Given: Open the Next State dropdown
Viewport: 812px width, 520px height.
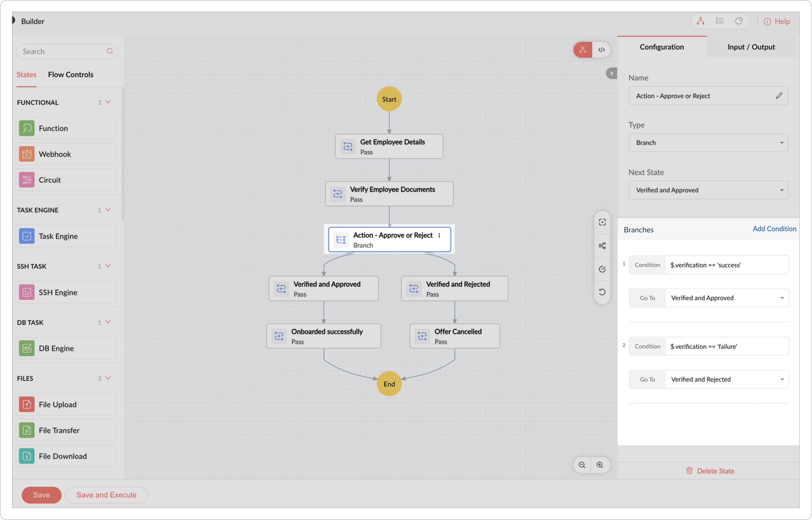Looking at the screenshot, I should [x=708, y=190].
